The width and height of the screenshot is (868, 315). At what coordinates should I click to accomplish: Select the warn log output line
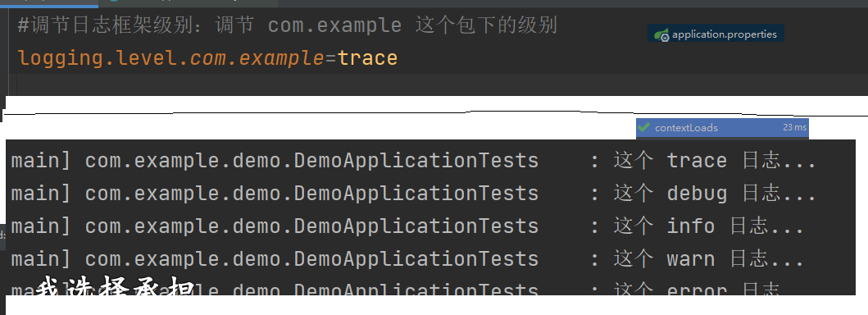point(407,258)
